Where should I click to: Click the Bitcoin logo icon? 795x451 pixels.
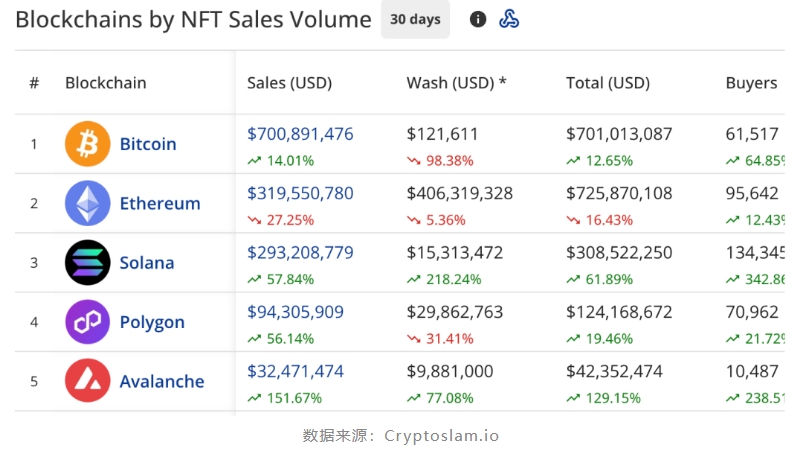[x=87, y=144]
